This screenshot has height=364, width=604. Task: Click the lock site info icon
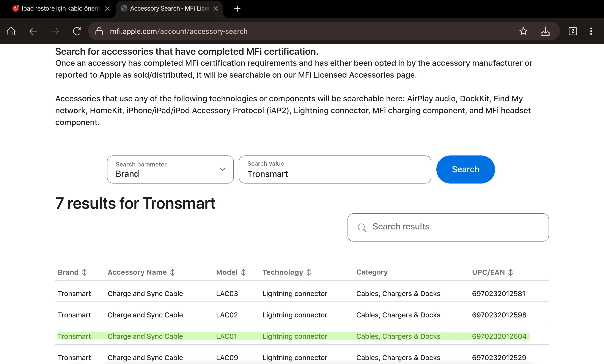(x=99, y=31)
